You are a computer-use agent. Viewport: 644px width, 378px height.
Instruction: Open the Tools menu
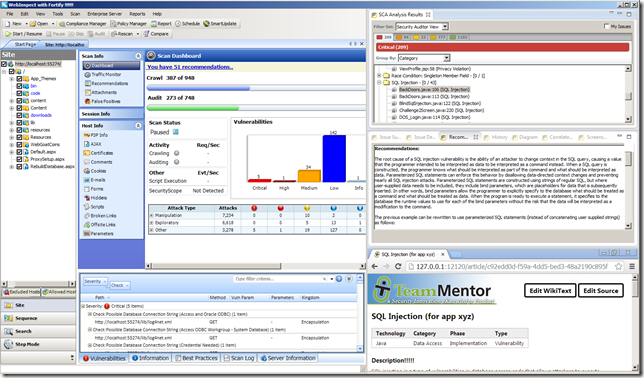point(58,14)
